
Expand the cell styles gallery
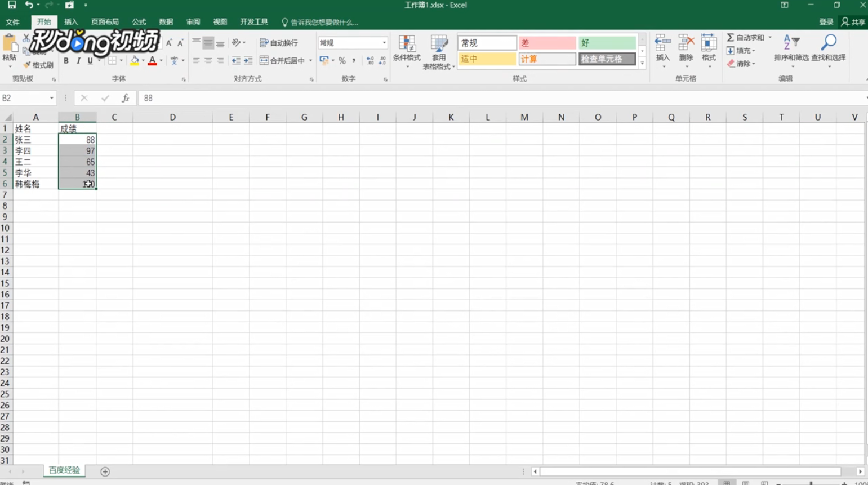[642, 63]
